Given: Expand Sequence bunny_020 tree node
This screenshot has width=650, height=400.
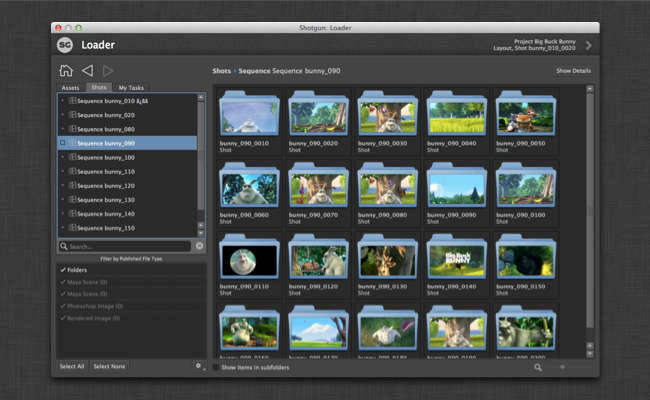Looking at the screenshot, I should pyautogui.click(x=63, y=115).
